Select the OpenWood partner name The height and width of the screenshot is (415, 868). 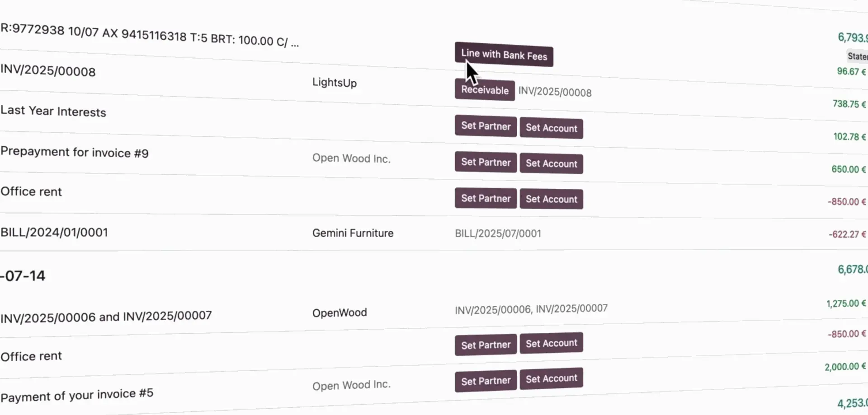tap(340, 312)
